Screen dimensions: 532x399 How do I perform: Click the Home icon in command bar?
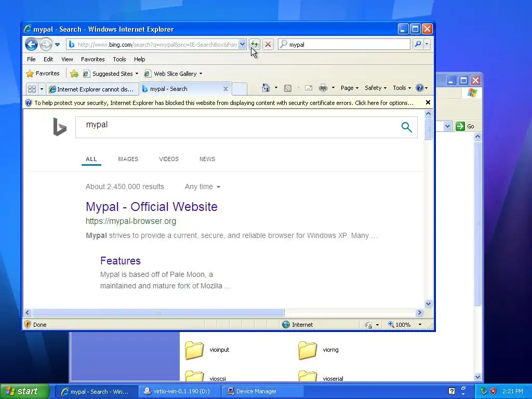point(266,88)
